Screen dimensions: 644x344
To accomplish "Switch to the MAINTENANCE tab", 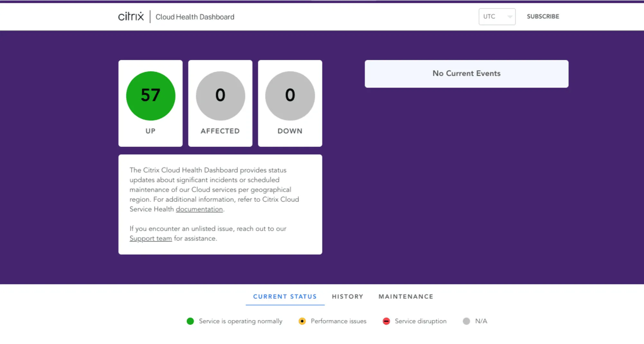I will point(406,296).
